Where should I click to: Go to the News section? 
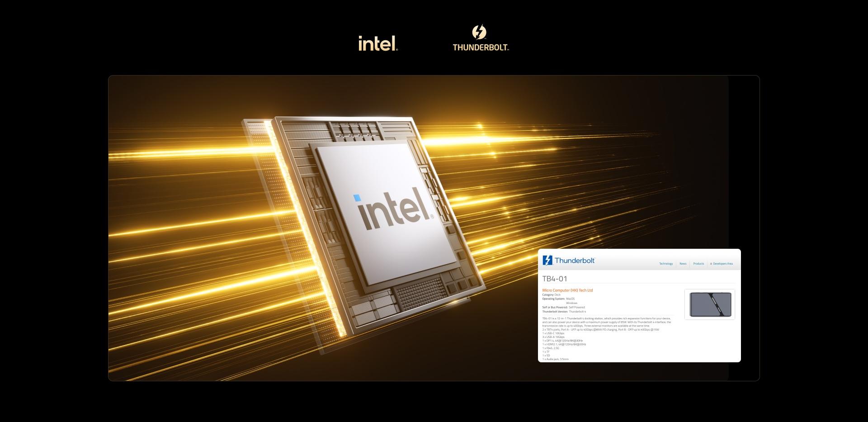coord(683,264)
